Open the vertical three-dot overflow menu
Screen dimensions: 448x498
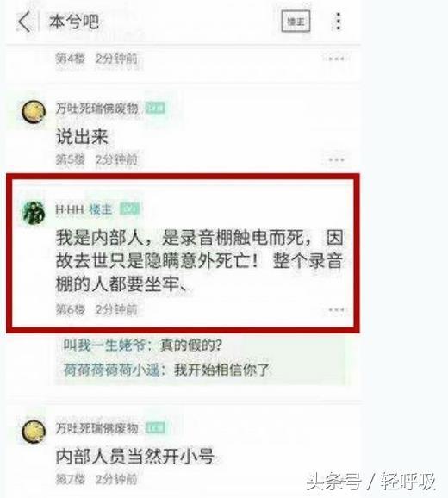pos(339,22)
